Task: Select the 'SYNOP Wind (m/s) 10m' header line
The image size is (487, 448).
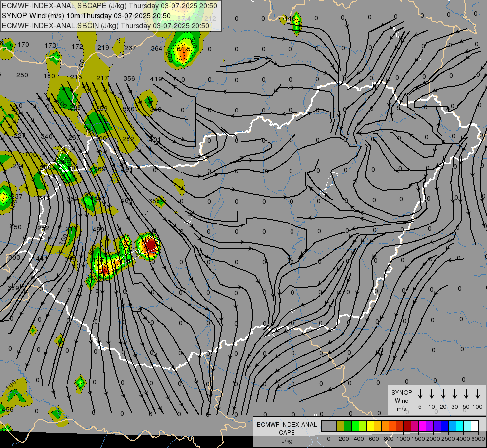Action: 86,16
